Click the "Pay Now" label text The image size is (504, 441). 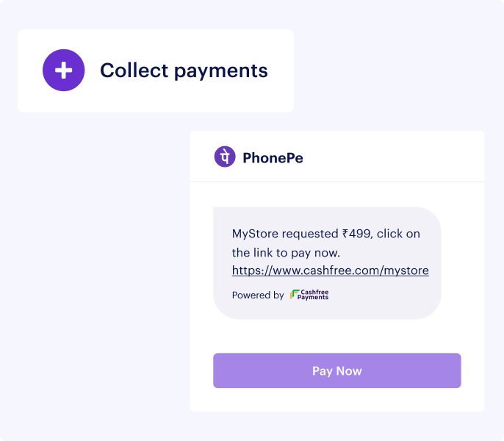pyautogui.click(x=336, y=370)
